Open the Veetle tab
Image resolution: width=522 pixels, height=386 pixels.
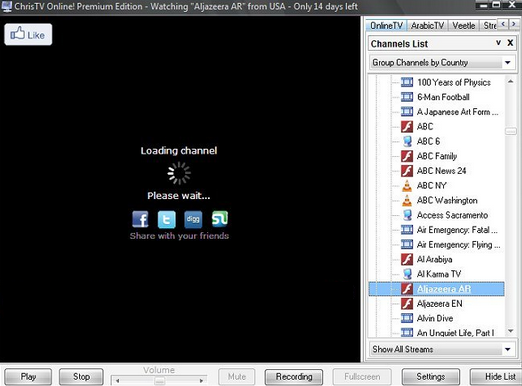(464, 26)
